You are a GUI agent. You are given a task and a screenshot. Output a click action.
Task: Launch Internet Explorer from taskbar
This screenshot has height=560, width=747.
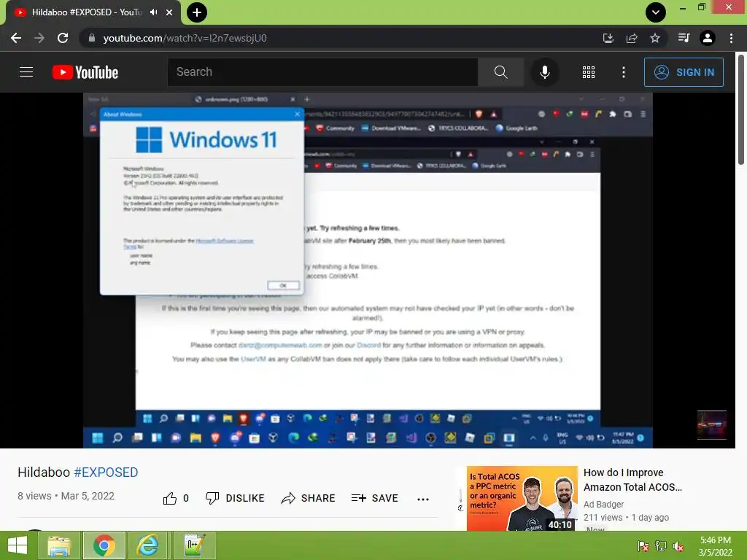point(148,545)
